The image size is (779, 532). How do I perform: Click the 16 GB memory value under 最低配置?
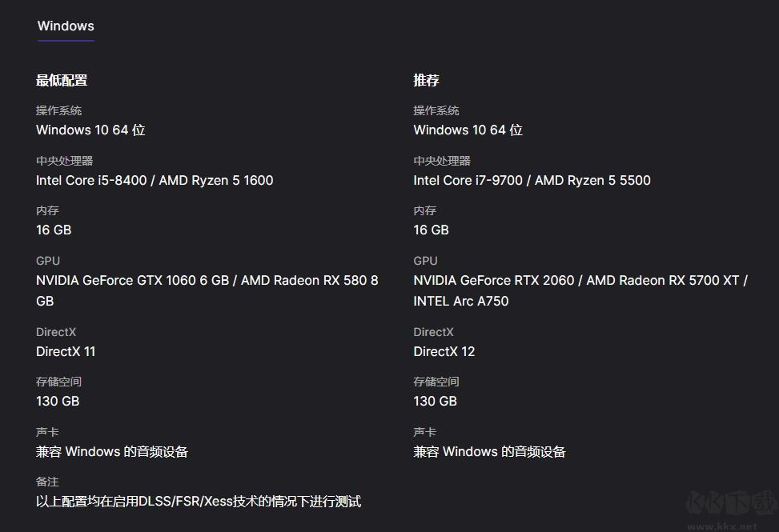(54, 230)
